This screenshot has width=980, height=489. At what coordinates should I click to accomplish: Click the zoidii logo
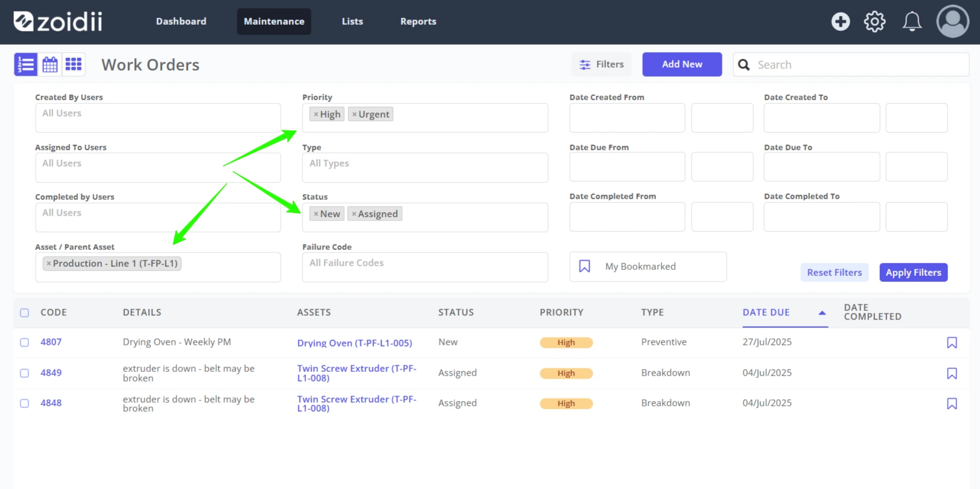(58, 22)
